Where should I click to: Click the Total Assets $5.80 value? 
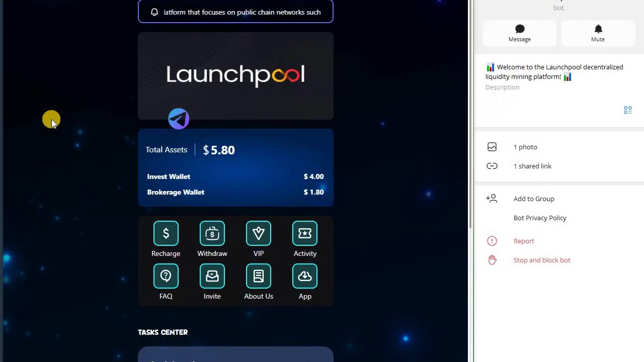(x=219, y=150)
